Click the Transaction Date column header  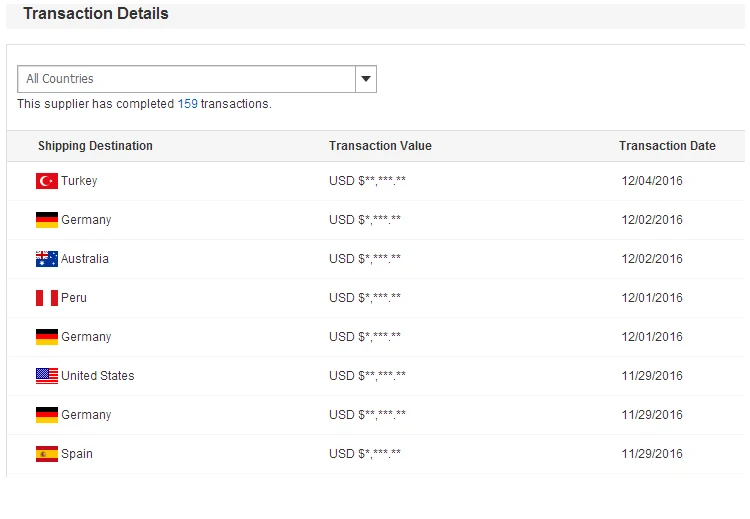coord(667,146)
